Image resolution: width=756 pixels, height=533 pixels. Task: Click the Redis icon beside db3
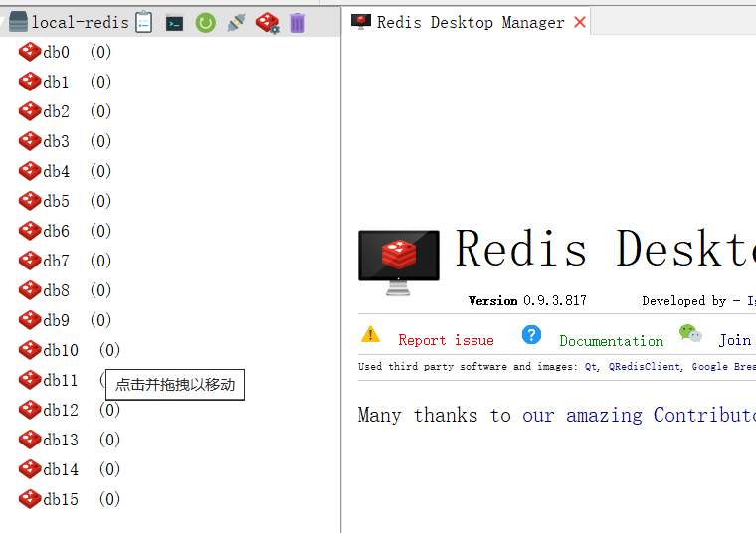30,141
